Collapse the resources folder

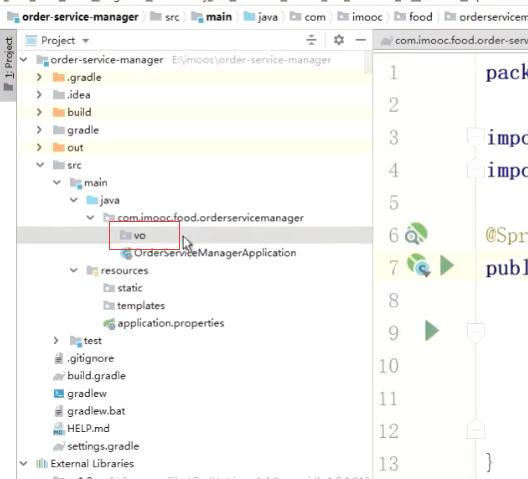74,270
